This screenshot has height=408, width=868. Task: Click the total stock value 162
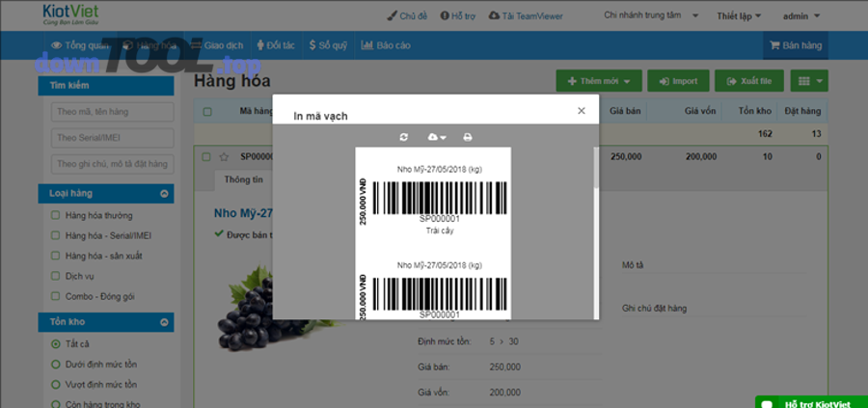pos(765,134)
